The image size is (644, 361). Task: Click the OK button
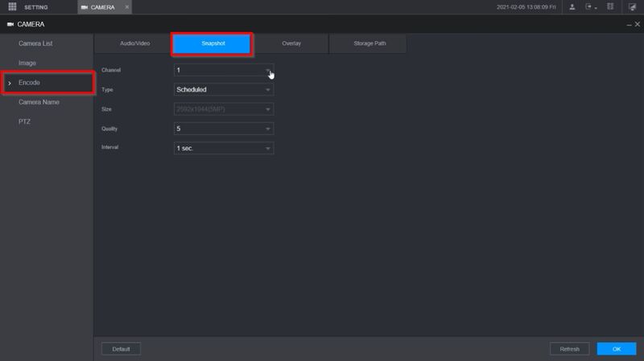pyautogui.click(x=617, y=349)
